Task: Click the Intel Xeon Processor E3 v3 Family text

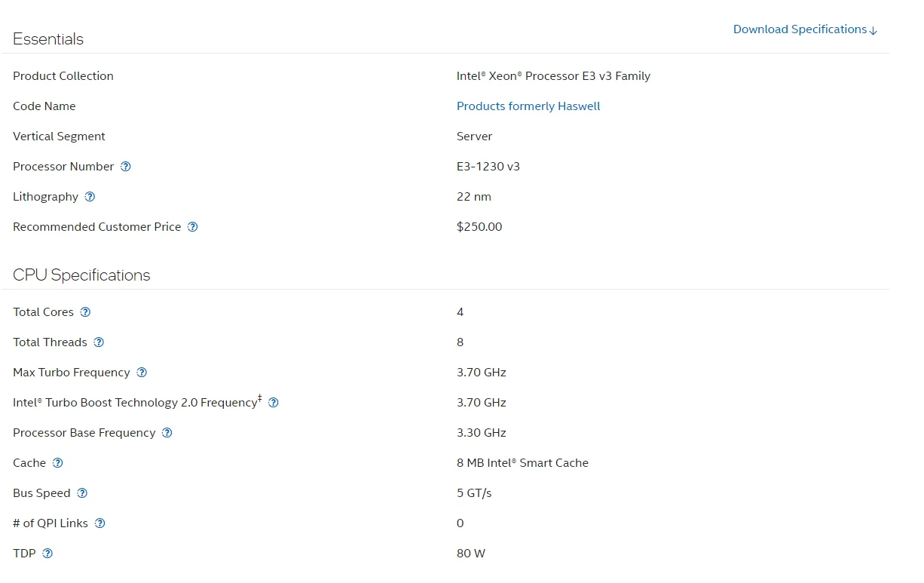Action: pyautogui.click(x=553, y=76)
